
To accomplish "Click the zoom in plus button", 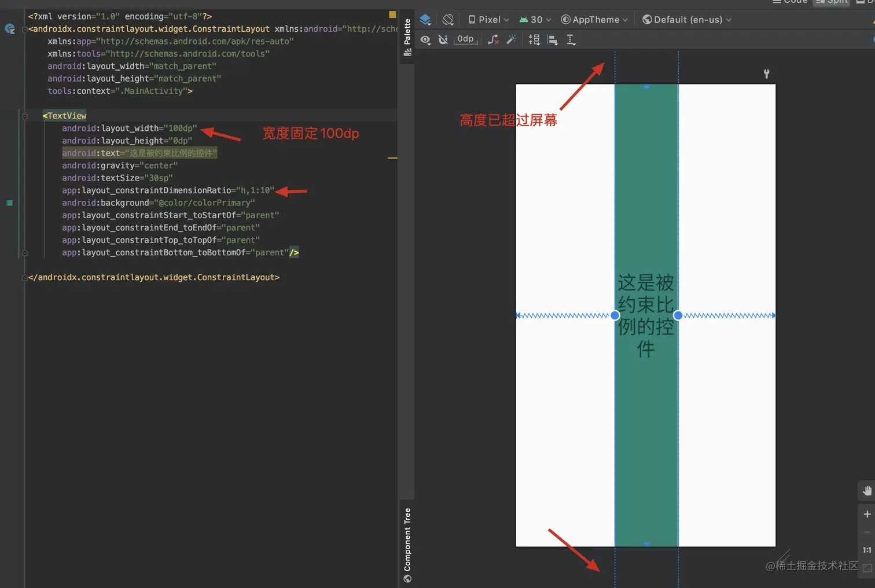I will pyautogui.click(x=867, y=514).
